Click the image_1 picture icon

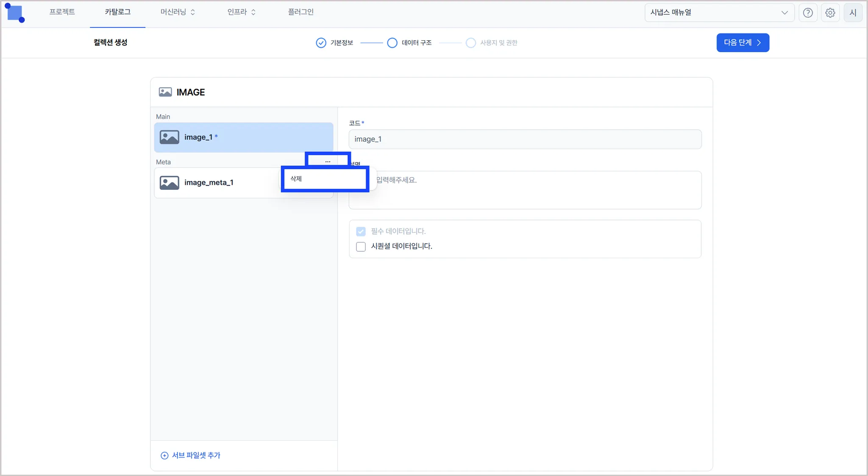169,137
